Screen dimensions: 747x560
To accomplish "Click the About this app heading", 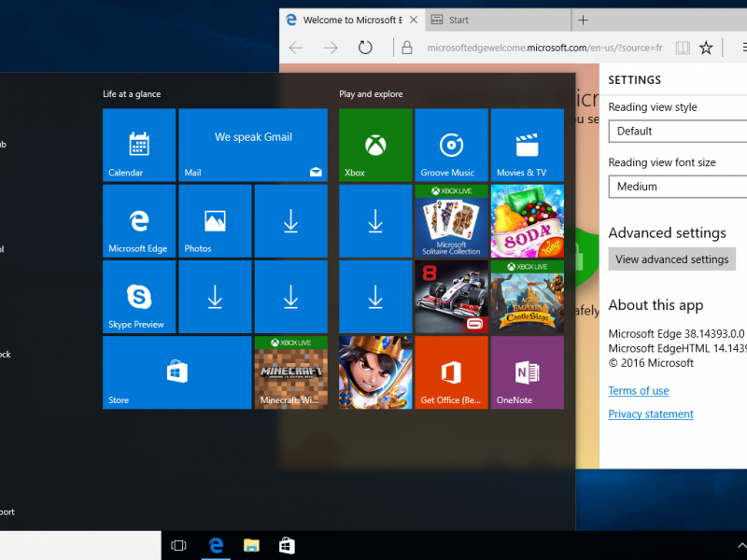I will pos(655,305).
